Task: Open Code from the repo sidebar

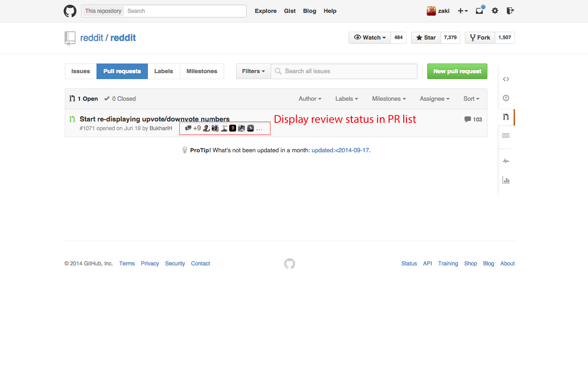Action: click(506, 79)
